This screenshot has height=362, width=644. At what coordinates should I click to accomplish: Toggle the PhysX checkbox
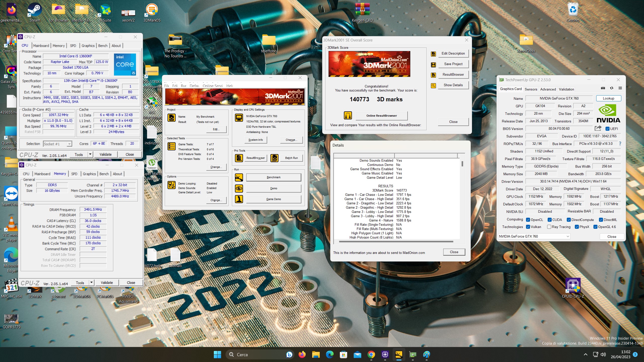[x=577, y=227]
